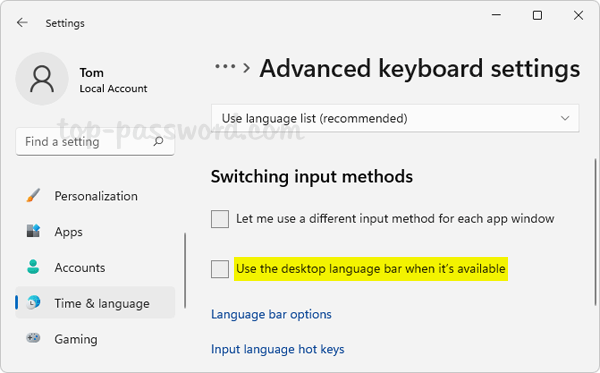Click the search magnifier icon
600x373 pixels.
pyautogui.click(x=158, y=142)
